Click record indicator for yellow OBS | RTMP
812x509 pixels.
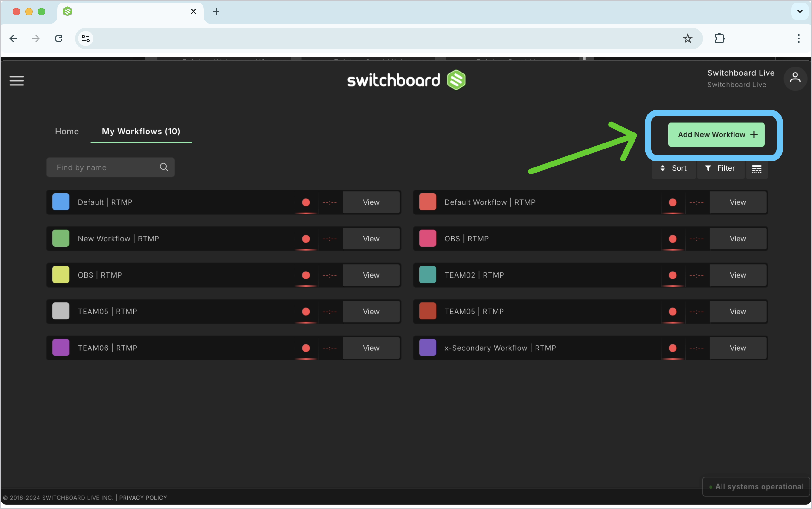pyautogui.click(x=306, y=275)
